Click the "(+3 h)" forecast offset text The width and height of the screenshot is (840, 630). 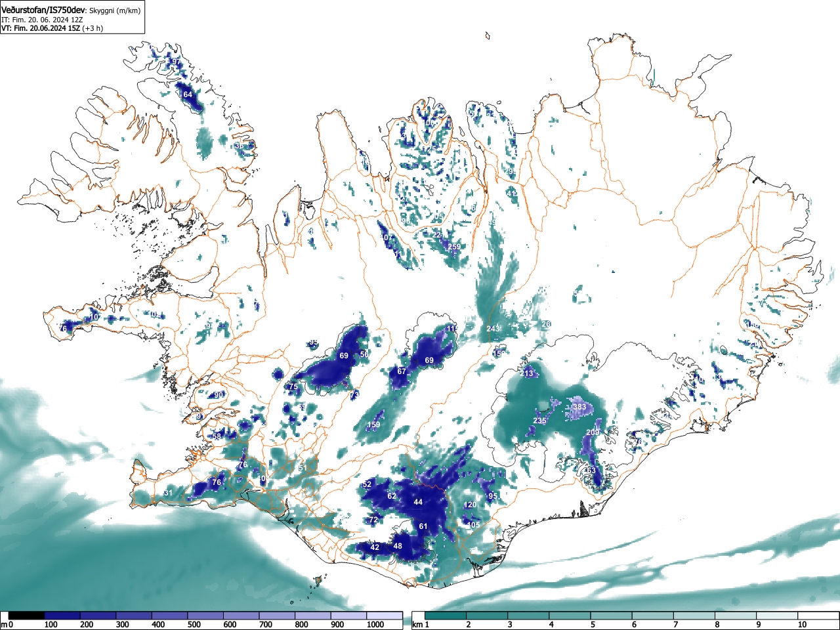pyautogui.click(x=93, y=28)
